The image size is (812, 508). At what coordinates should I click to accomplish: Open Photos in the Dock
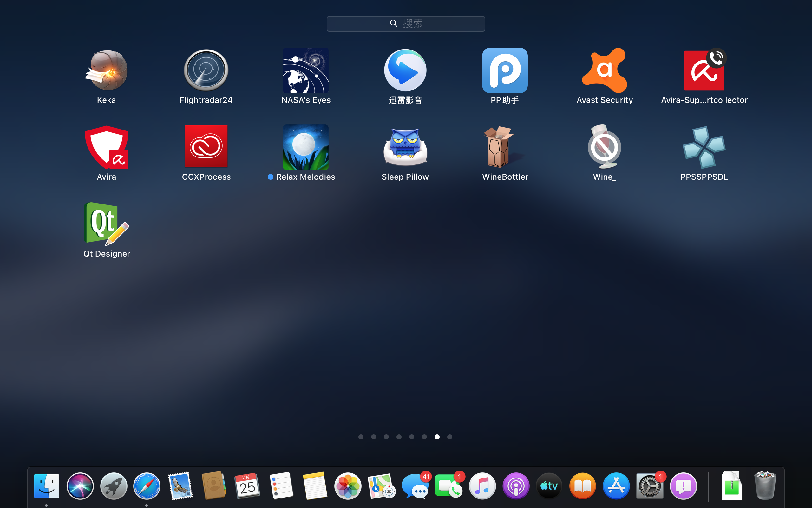[x=348, y=486]
